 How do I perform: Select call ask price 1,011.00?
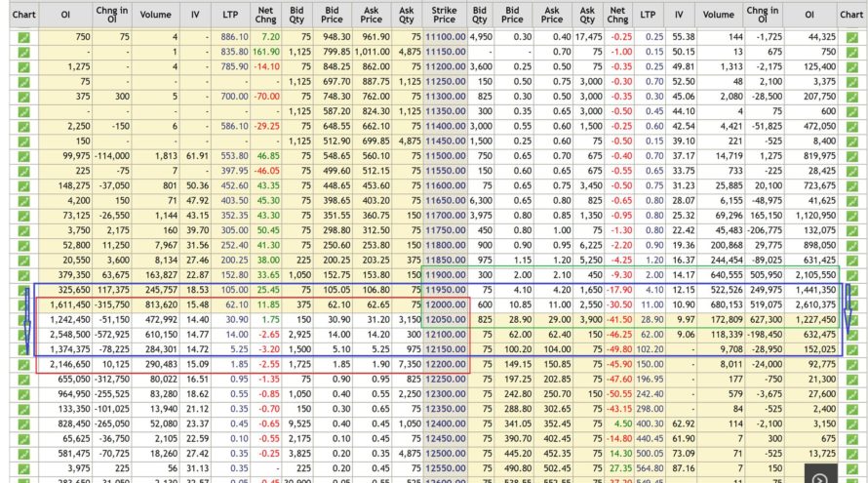pos(372,52)
